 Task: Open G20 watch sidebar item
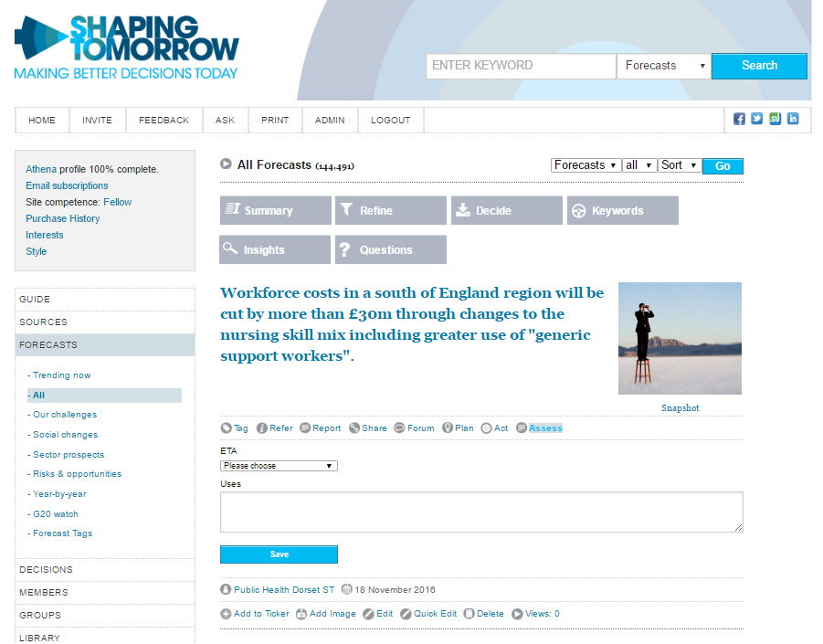click(x=56, y=514)
